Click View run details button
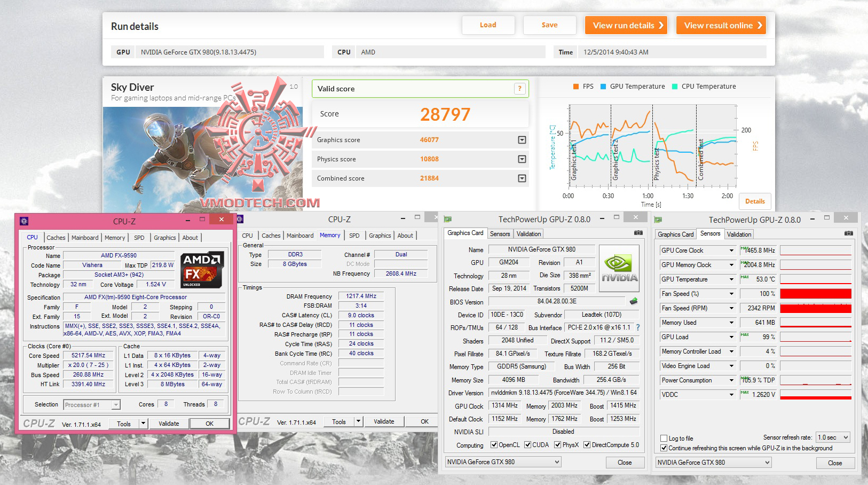 pos(626,25)
